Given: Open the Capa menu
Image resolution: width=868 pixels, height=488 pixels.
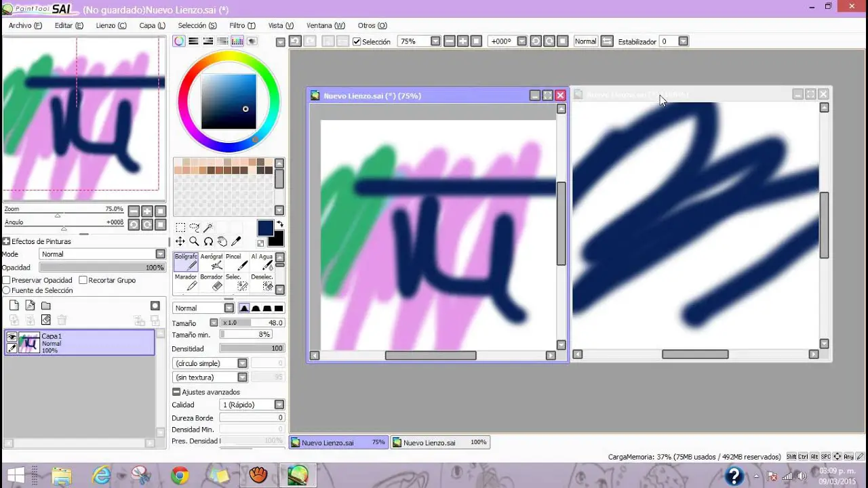Looking at the screenshot, I should 152,26.
